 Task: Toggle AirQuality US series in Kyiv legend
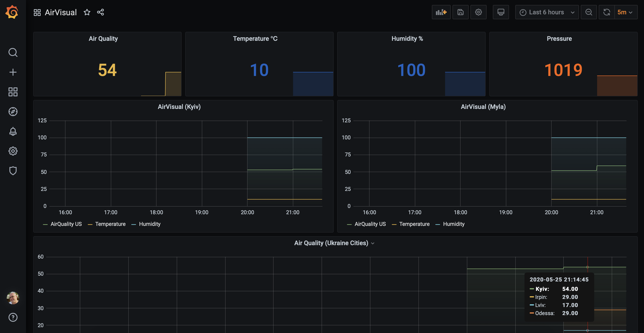pyautogui.click(x=66, y=224)
